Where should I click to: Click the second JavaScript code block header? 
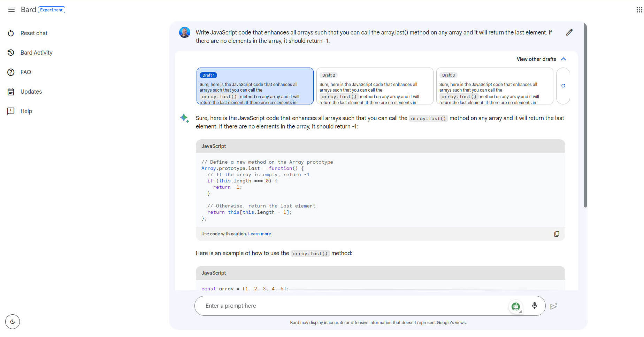coord(380,273)
